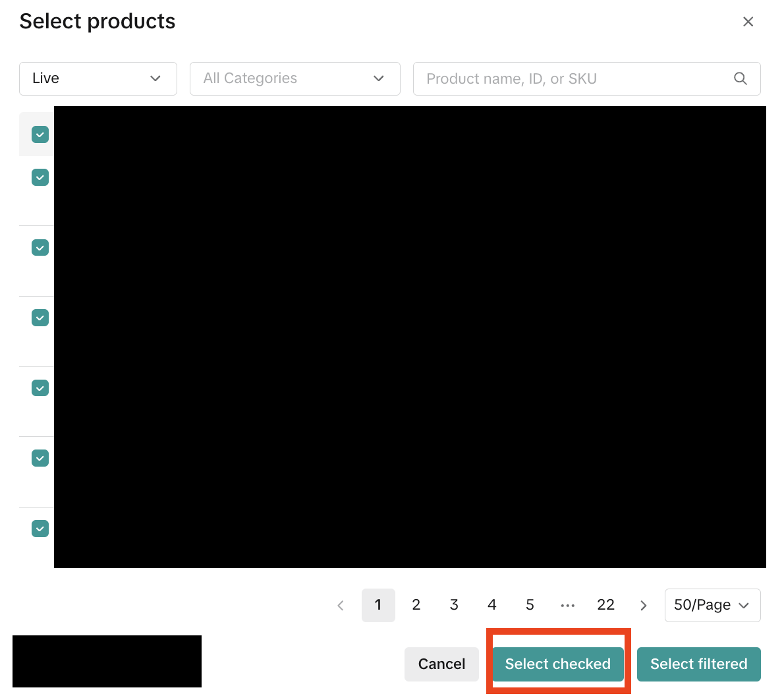The image size is (784, 696).
Task: Open the Live status dropdown
Action: click(x=98, y=78)
